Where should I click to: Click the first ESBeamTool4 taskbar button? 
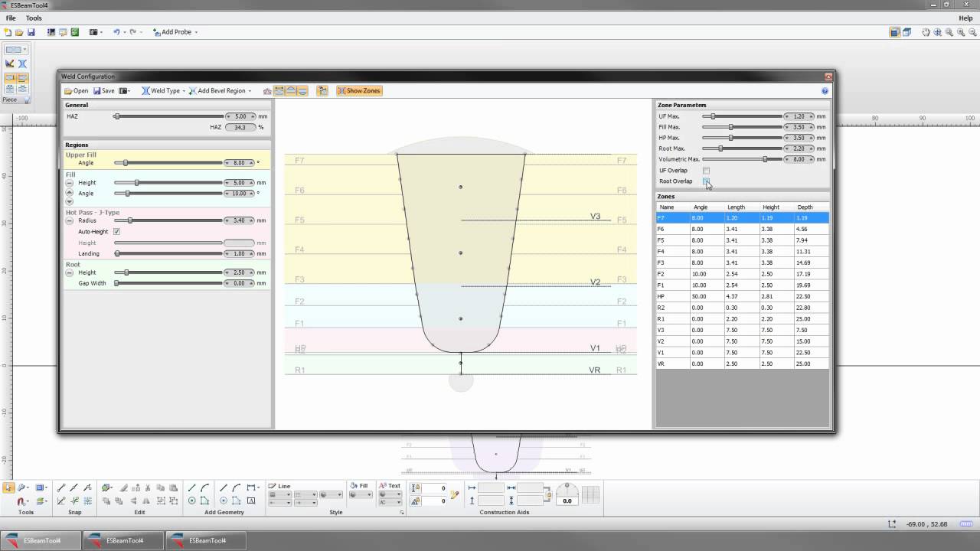[x=41, y=540]
